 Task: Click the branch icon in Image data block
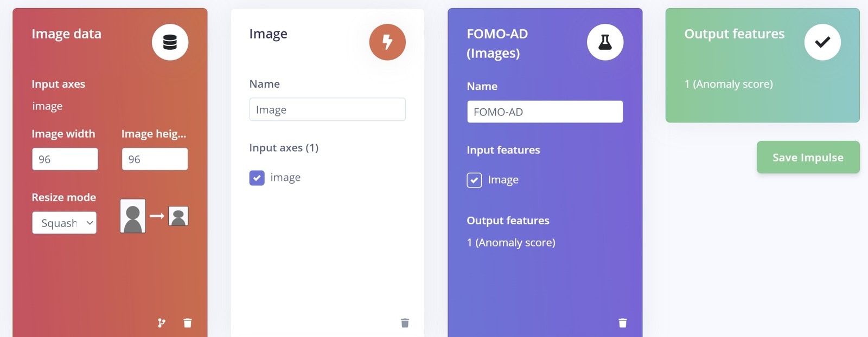(x=162, y=323)
